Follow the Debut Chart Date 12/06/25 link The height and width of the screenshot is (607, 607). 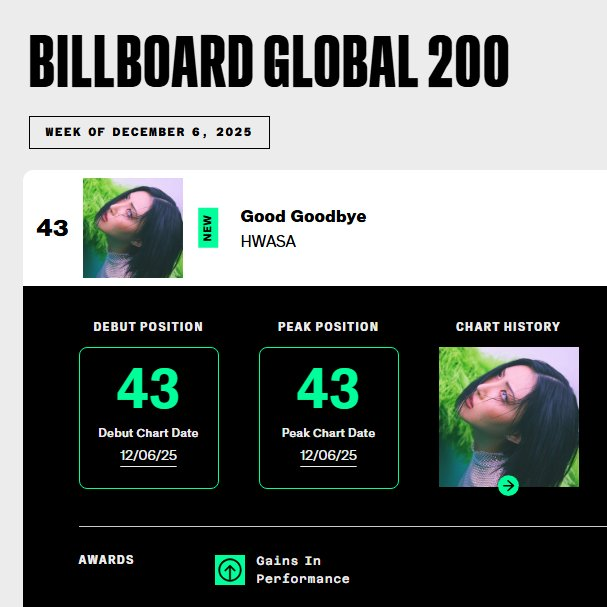[148, 455]
